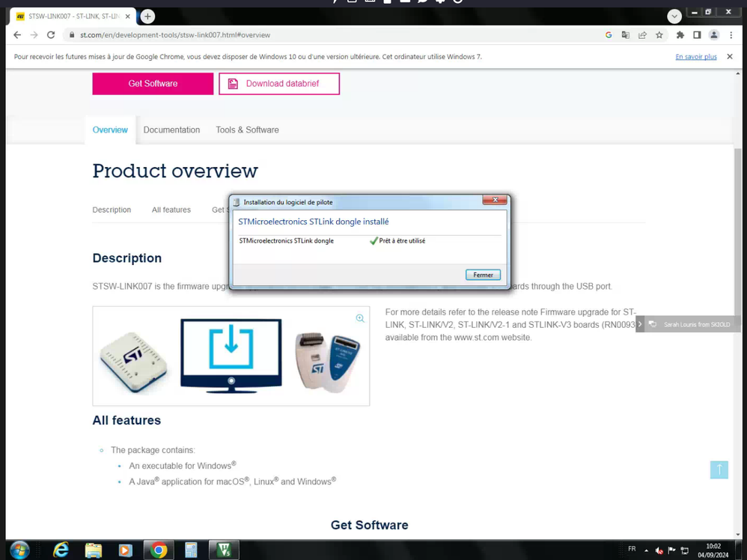Switch to the Documentation tab

click(171, 130)
